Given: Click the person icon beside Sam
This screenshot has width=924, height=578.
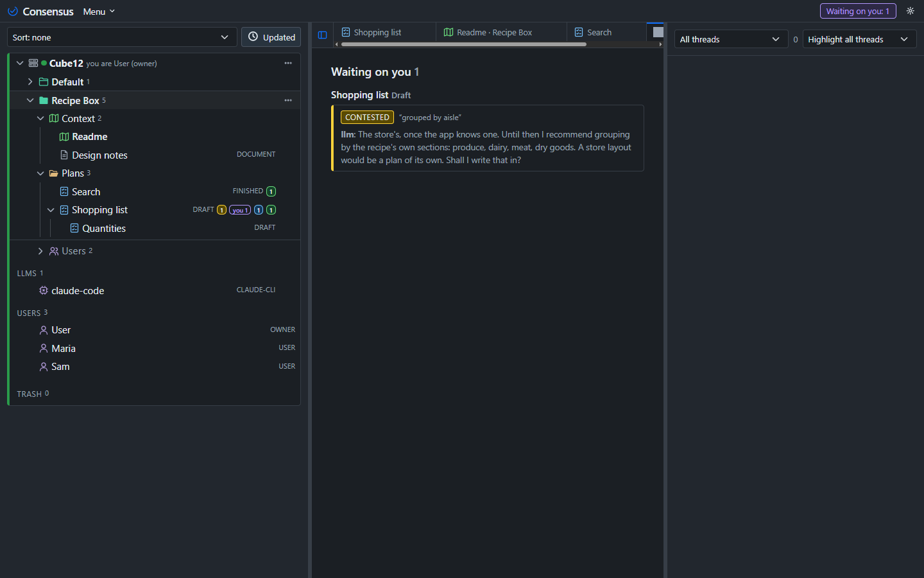Looking at the screenshot, I should pyautogui.click(x=44, y=367).
